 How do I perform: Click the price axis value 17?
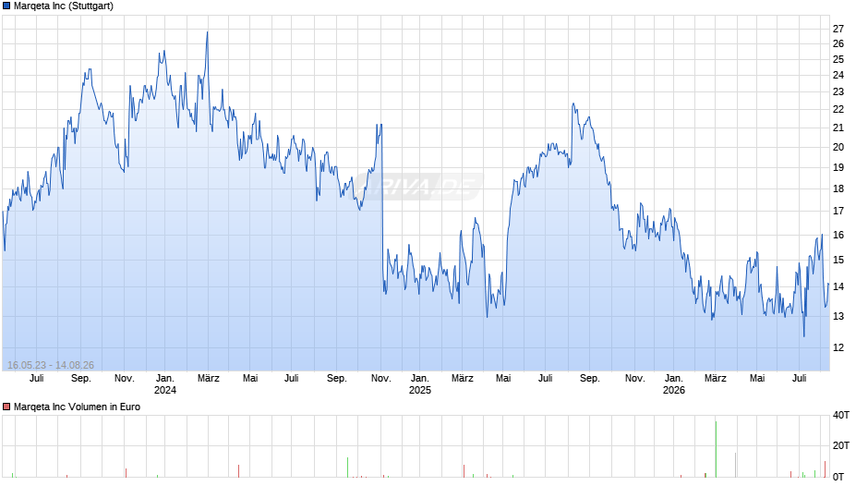click(x=838, y=211)
